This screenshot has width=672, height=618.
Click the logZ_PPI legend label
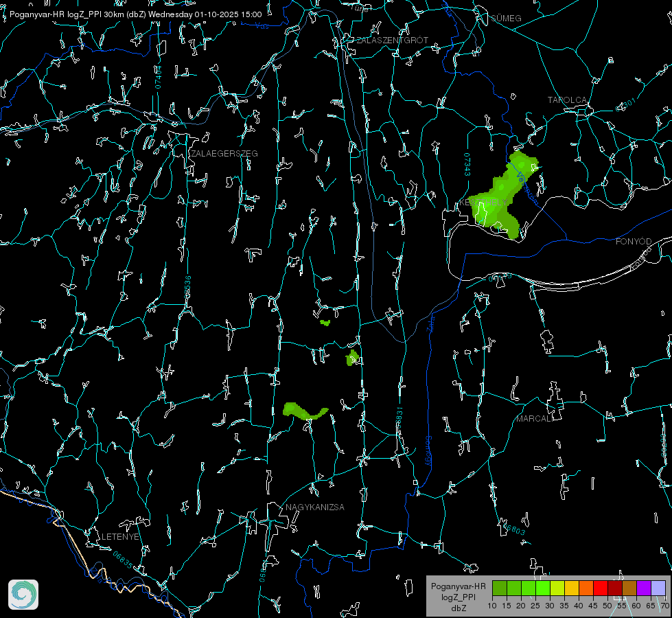pos(458,597)
